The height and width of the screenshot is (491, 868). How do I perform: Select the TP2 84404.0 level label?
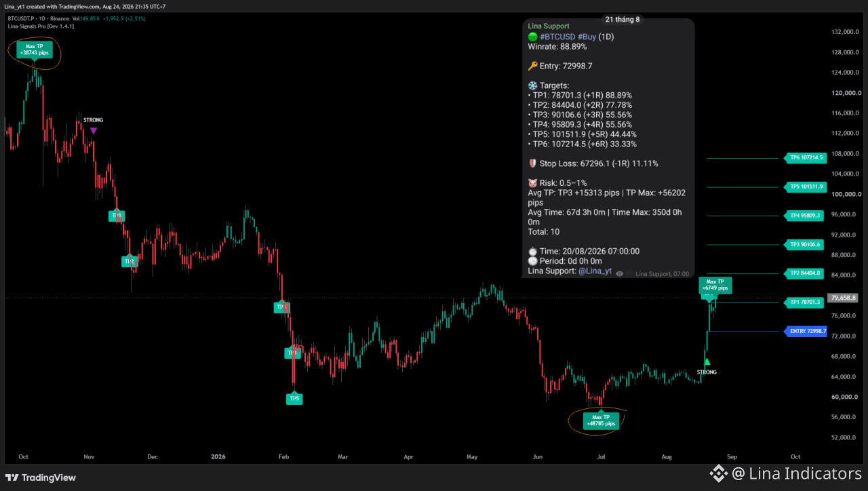pyautogui.click(x=804, y=273)
